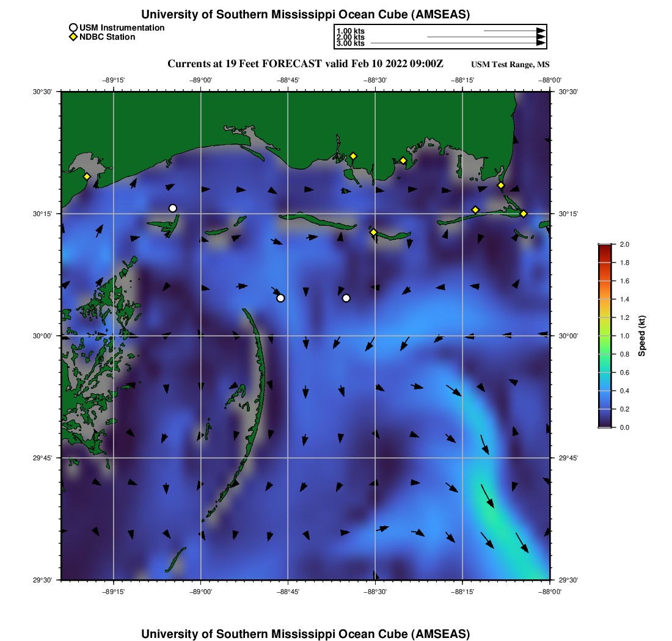
Task: Click the '3.00 kts' scale label
Action: pos(351,43)
